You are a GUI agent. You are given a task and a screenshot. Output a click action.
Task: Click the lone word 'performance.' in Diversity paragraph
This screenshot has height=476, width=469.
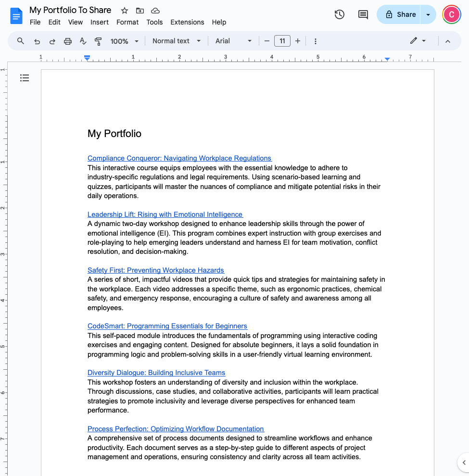pyautogui.click(x=108, y=411)
